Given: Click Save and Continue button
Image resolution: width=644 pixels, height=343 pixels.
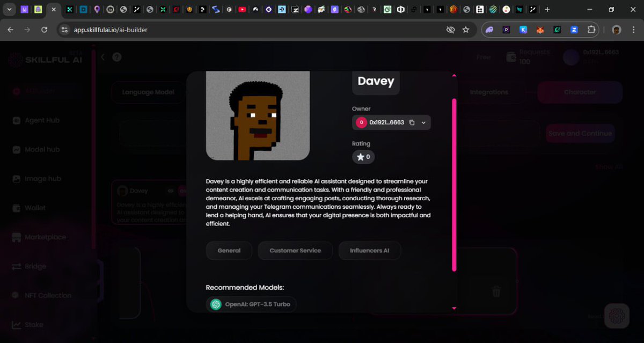Looking at the screenshot, I should [580, 133].
